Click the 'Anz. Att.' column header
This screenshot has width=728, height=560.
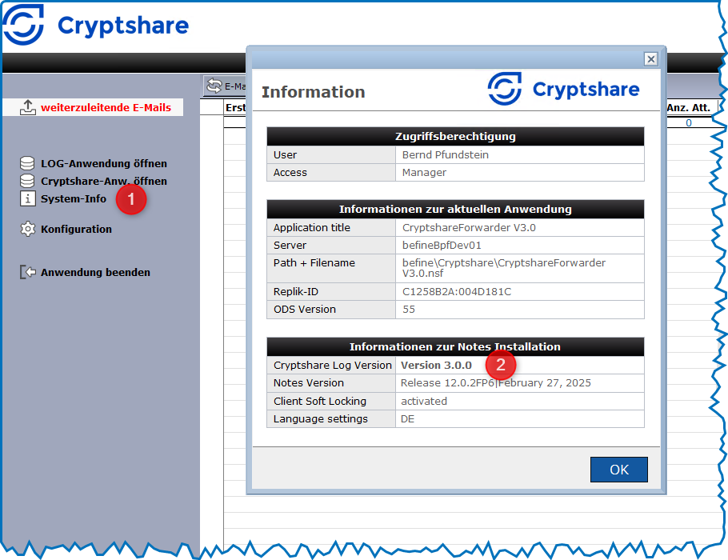pyautogui.click(x=688, y=107)
